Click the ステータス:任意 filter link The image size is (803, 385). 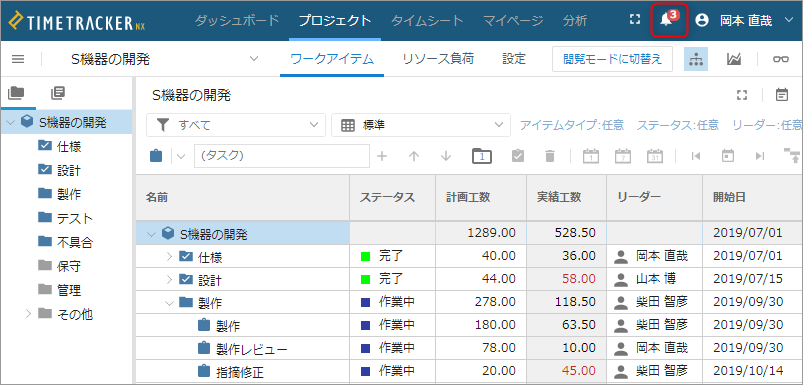[678, 125]
